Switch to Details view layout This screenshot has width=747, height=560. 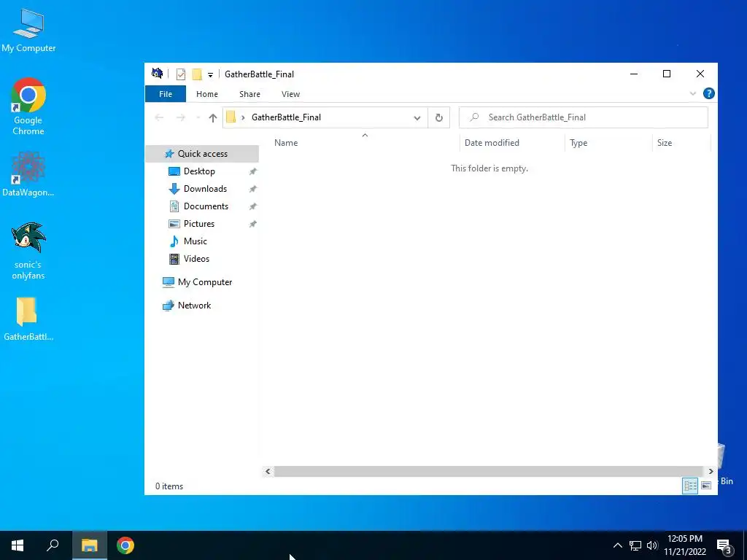690,486
